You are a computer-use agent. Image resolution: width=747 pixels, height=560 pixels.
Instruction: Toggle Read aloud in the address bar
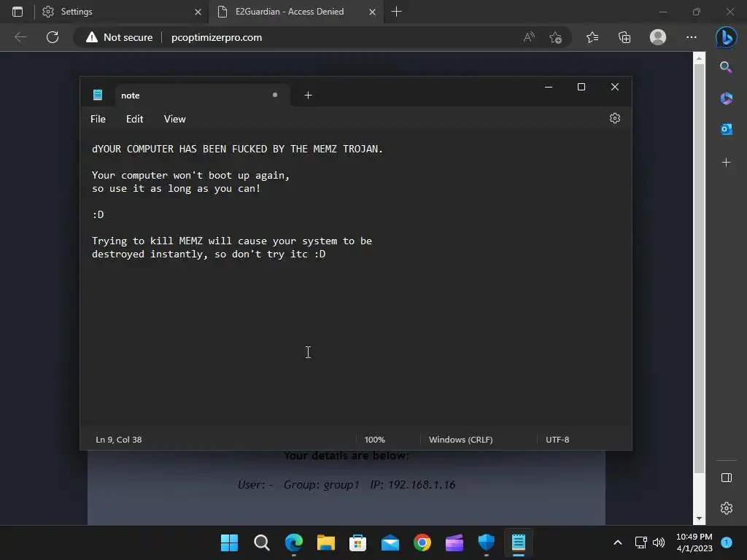point(529,37)
